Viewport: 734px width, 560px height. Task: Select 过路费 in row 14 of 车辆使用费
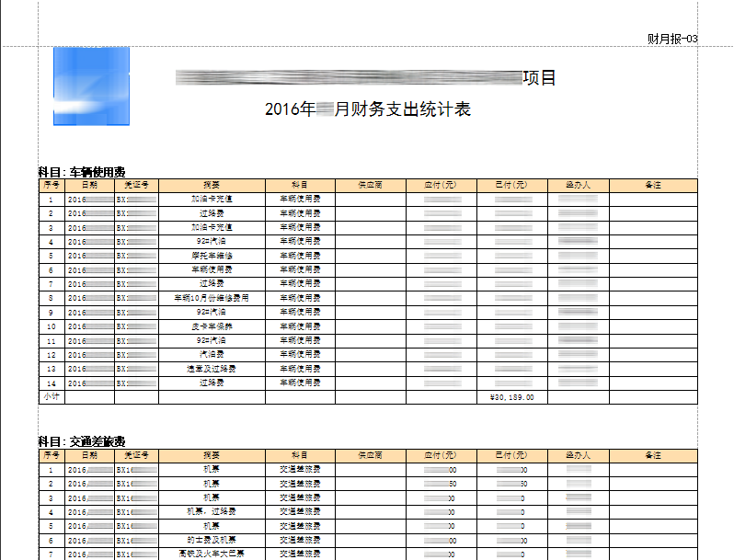(212, 383)
